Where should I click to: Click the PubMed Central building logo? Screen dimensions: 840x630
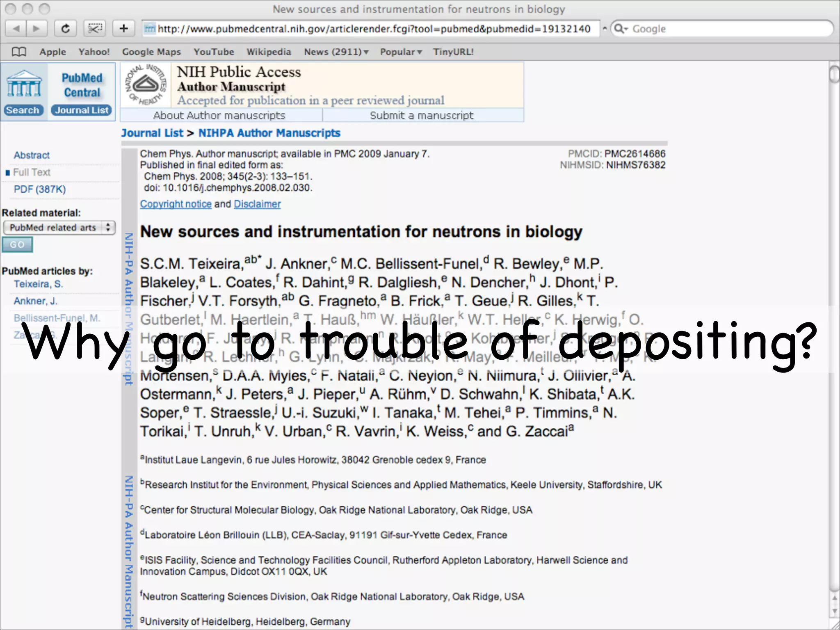pos(24,83)
